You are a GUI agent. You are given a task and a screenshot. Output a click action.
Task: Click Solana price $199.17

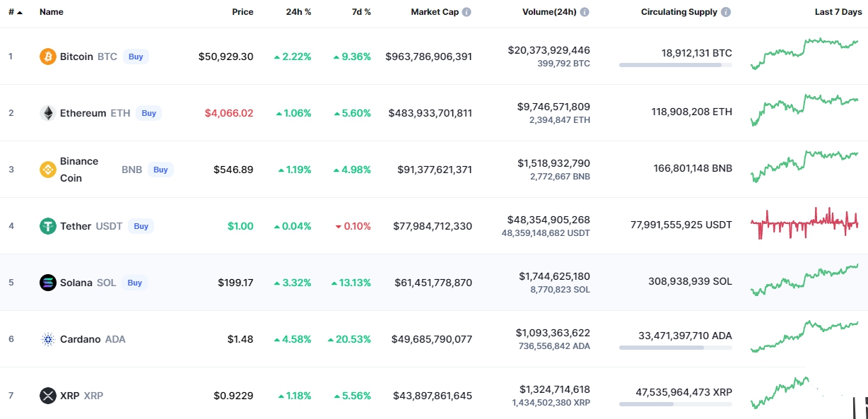pos(235,283)
